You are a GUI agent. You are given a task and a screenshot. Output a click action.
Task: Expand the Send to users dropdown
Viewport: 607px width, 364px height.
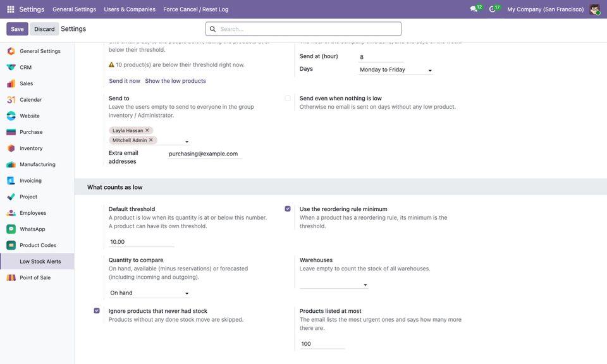pyautogui.click(x=187, y=142)
